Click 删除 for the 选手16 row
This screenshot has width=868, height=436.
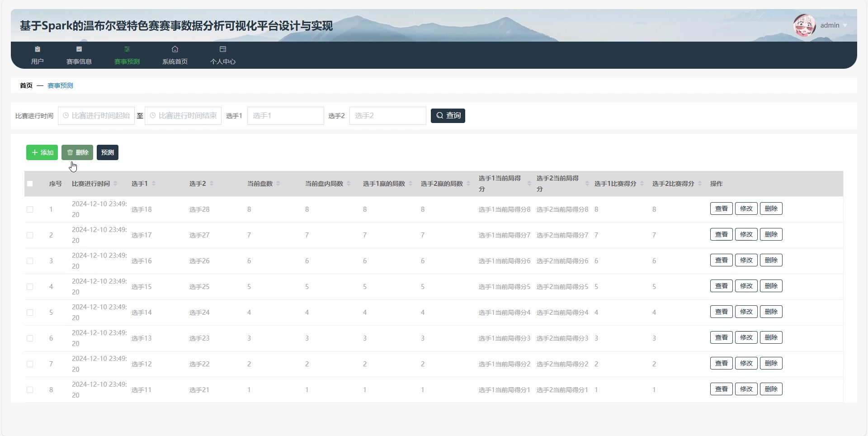pyautogui.click(x=771, y=260)
